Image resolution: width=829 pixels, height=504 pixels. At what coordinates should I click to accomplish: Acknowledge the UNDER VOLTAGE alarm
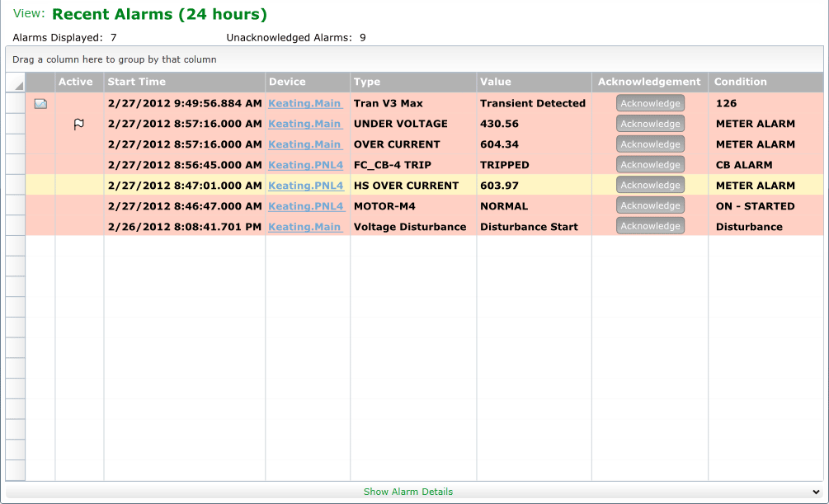point(650,124)
